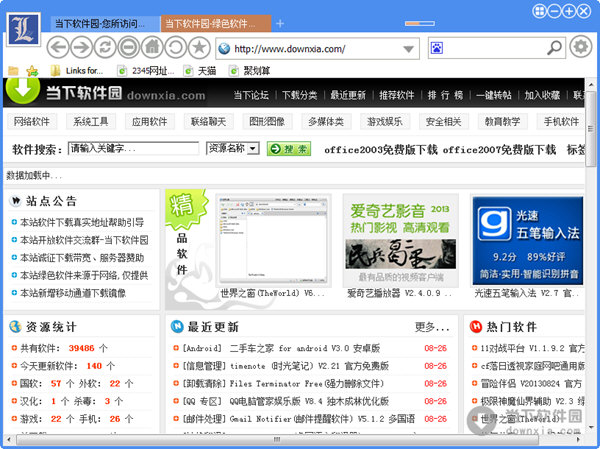Go back with the back arrow button
600x449 pixels.
[58, 47]
